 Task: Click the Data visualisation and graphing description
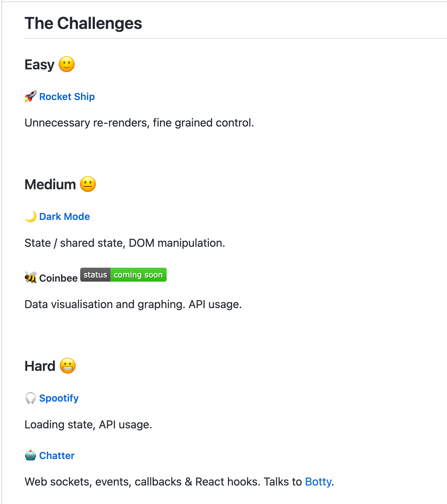(x=133, y=304)
